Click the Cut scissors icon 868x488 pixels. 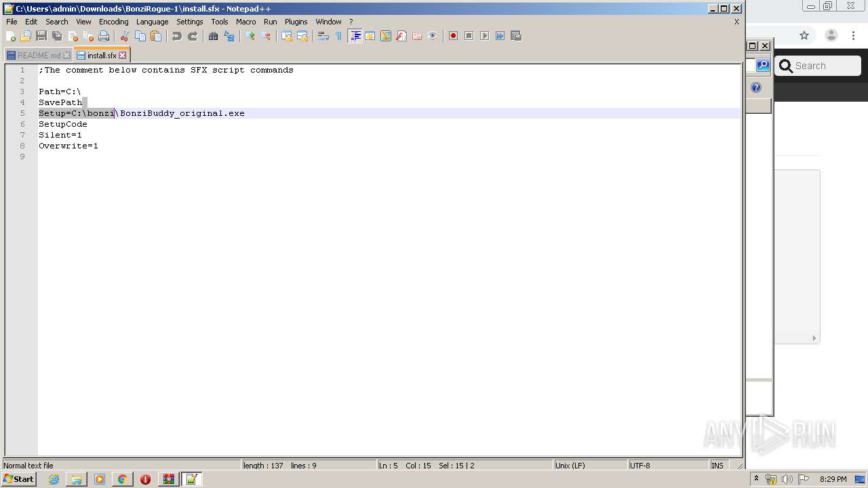coord(125,36)
